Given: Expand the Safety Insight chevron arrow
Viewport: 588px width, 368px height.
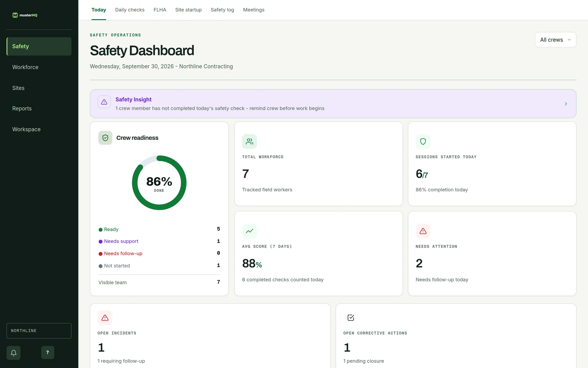Looking at the screenshot, I should pos(566,104).
